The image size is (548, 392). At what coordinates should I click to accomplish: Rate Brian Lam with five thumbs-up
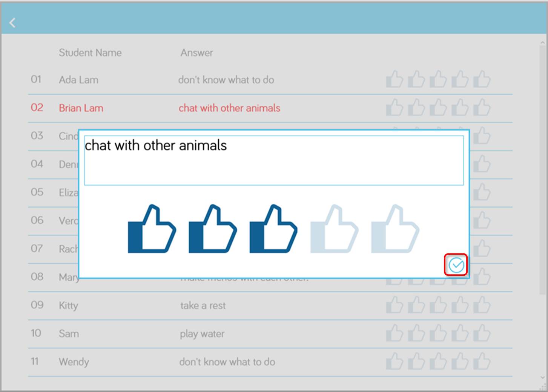click(482, 108)
